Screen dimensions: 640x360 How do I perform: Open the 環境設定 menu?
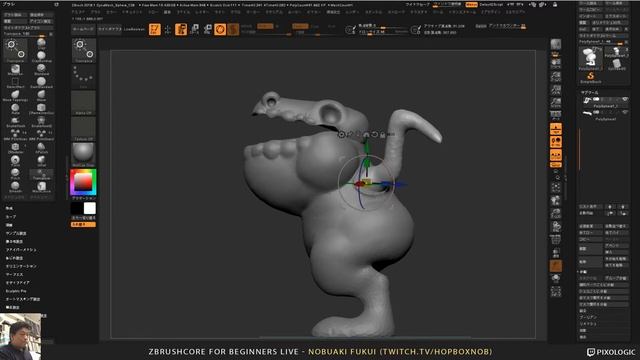point(333,12)
